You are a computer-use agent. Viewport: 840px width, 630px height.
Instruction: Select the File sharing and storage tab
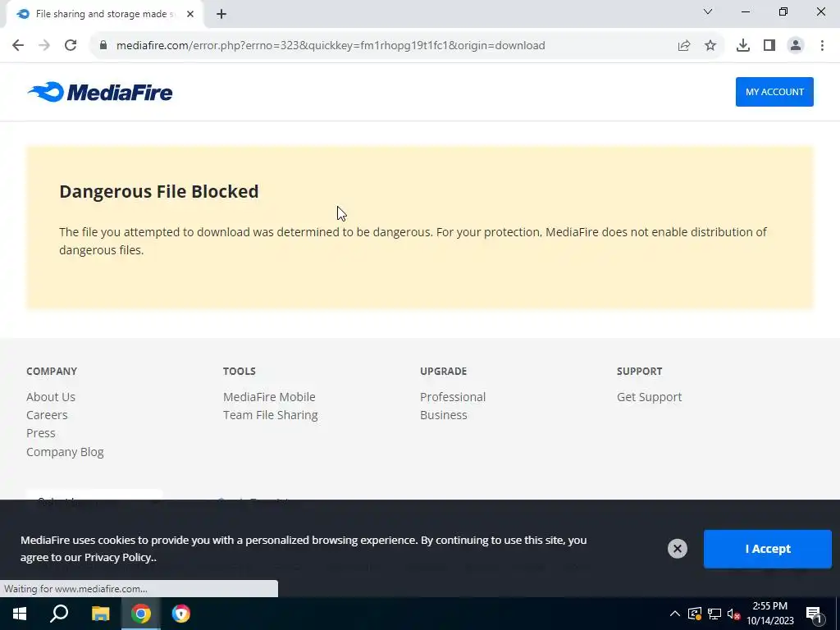click(104, 15)
